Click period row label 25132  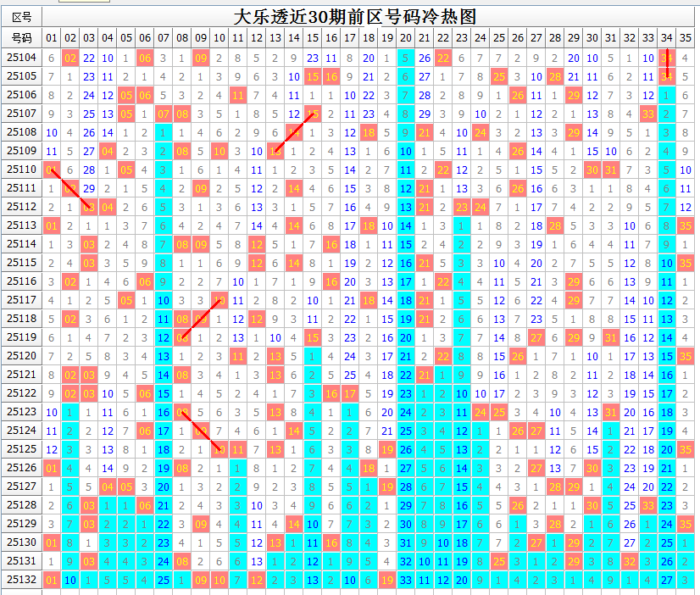coord(21,580)
